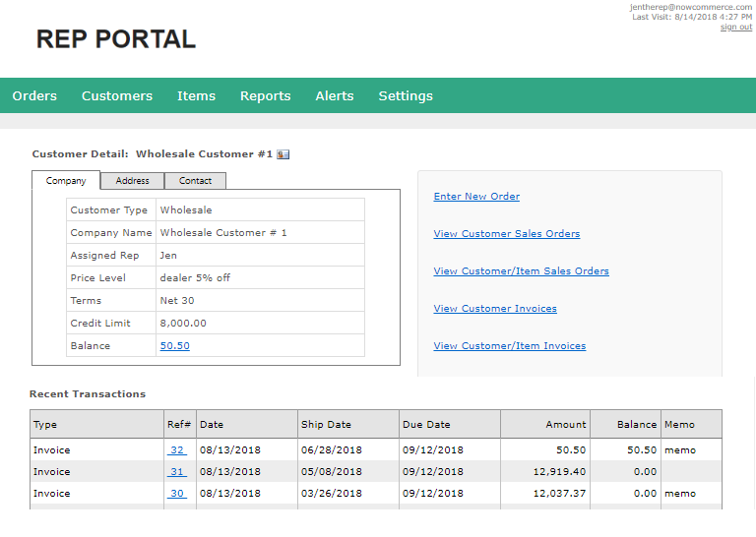The height and width of the screenshot is (537, 756).
Task: Click Enter New Order link
Action: 476,197
